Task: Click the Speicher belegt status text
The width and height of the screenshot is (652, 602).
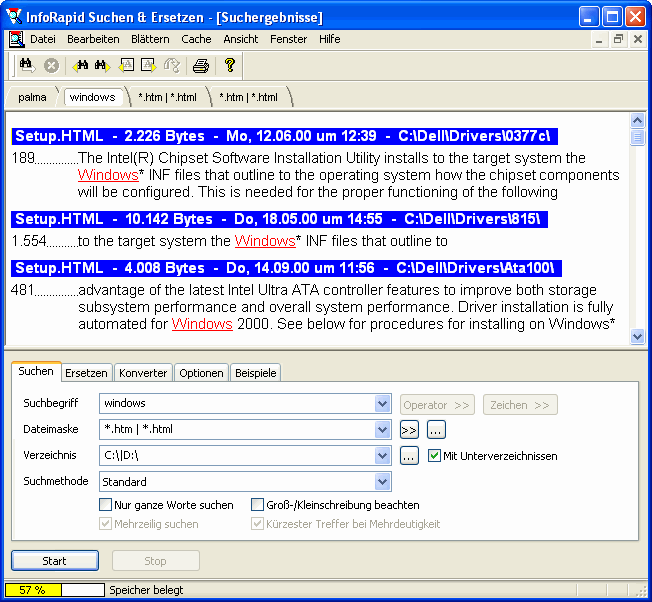Action: coord(146,590)
